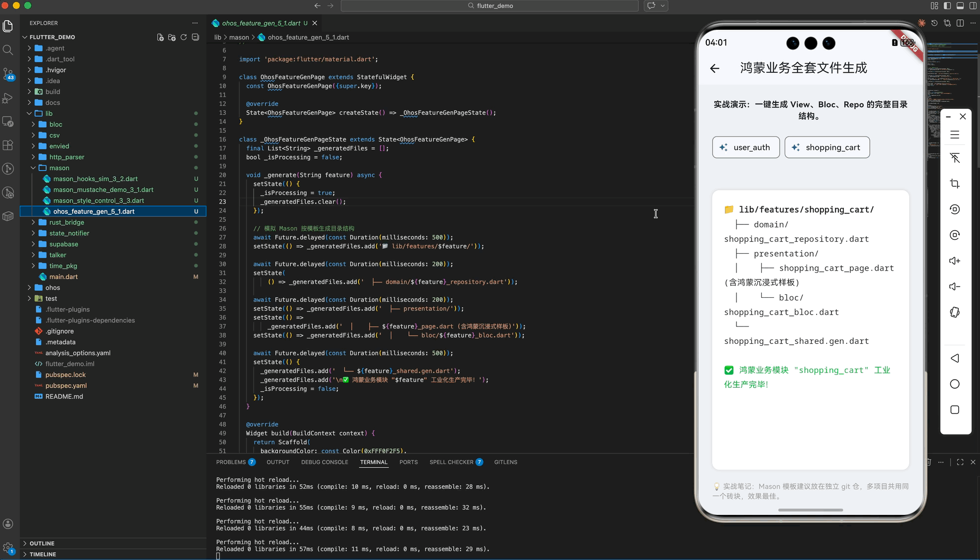Refresh the Explorer file tree
The image size is (980, 560).
tap(184, 37)
